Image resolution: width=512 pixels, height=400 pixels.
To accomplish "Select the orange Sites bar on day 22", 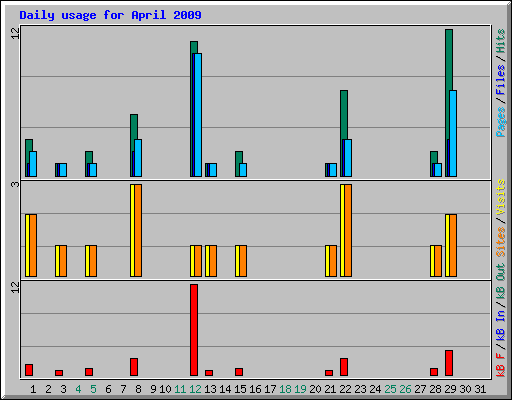I will pos(348,230).
